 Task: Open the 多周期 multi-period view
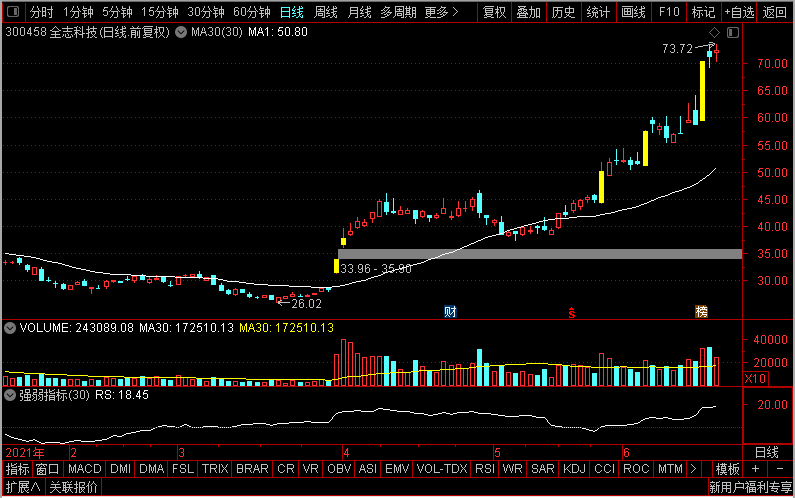tap(399, 12)
